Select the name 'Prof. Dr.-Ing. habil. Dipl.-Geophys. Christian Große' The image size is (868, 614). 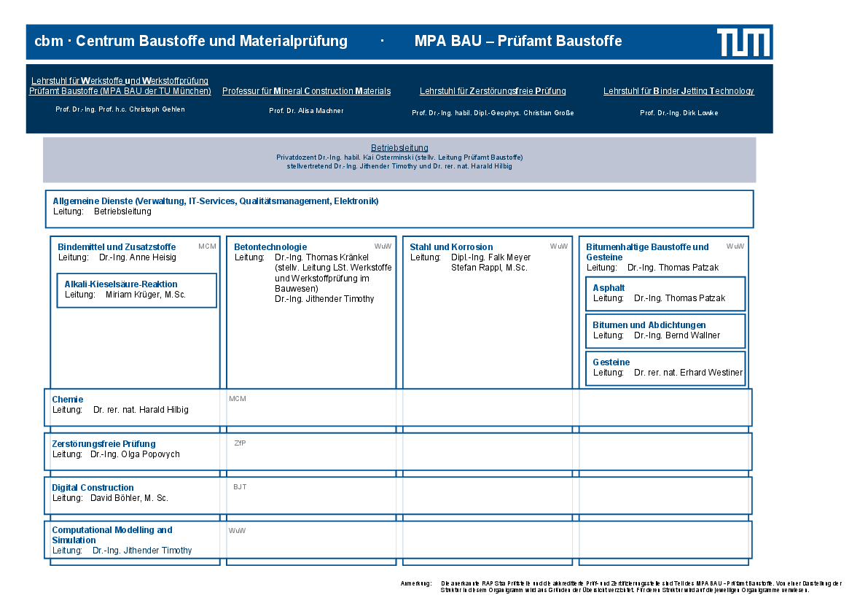[493, 113]
